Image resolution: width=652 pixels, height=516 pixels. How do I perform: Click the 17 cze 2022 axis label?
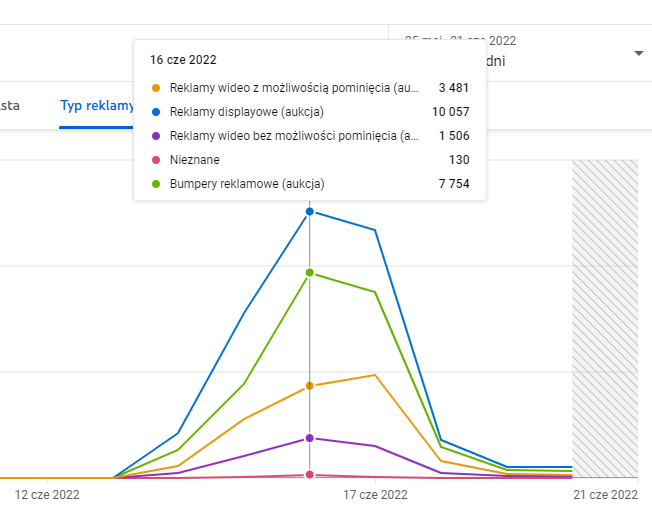(375, 494)
